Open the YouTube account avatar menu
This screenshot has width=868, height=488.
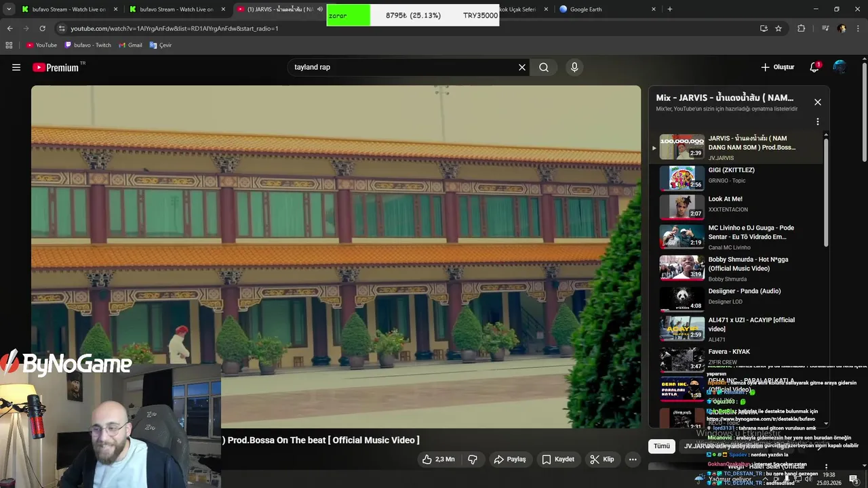(x=840, y=67)
